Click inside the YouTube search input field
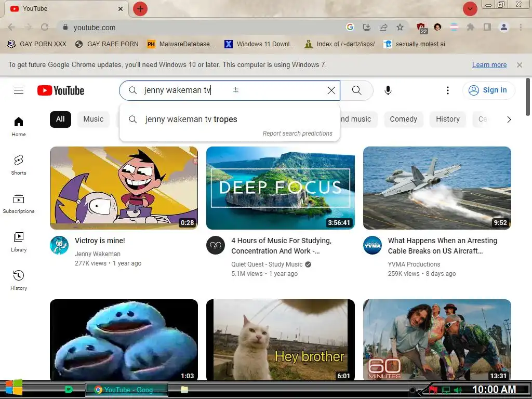This screenshot has width=532, height=399. [x=230, y=90]
